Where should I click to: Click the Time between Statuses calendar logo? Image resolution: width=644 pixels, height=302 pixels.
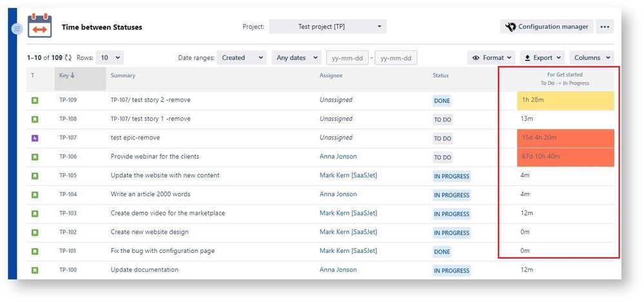click(39, 25)
